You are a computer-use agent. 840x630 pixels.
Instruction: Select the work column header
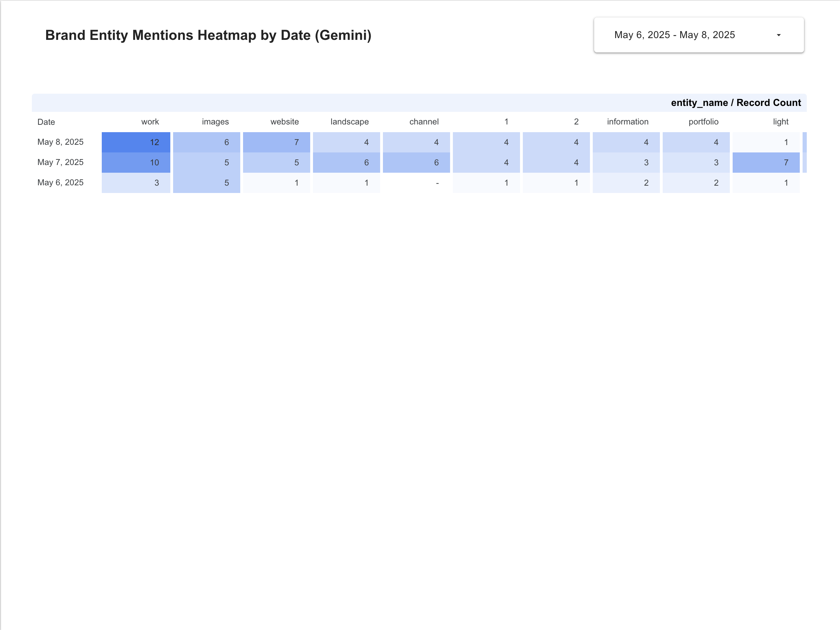point(150,122)
